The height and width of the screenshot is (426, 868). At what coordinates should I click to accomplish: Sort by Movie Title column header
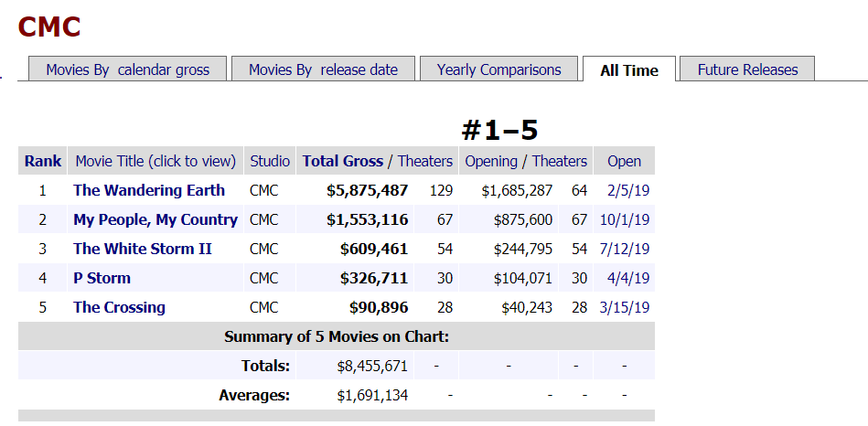click(x=155, y=161)
